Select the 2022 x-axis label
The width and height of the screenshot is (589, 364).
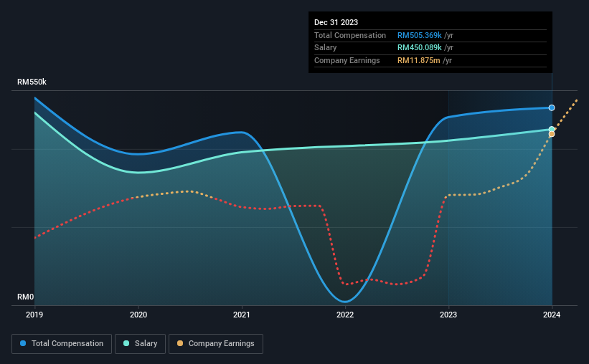[345, 315]
